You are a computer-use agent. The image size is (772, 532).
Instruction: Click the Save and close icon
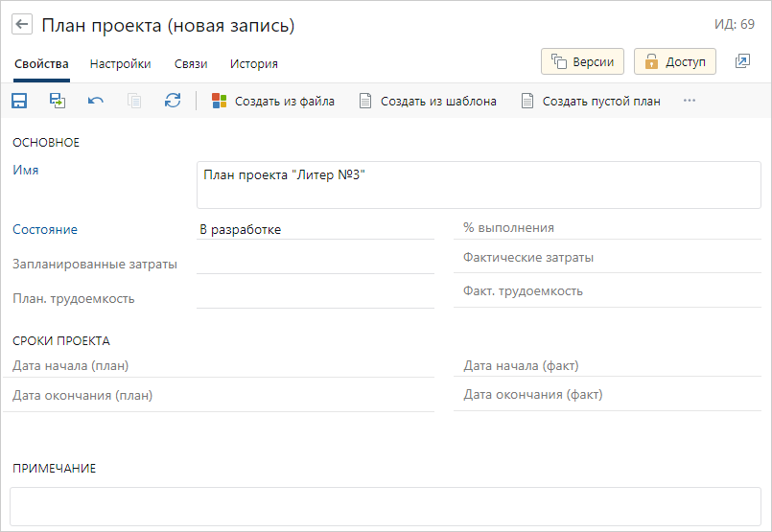[58, 101]
